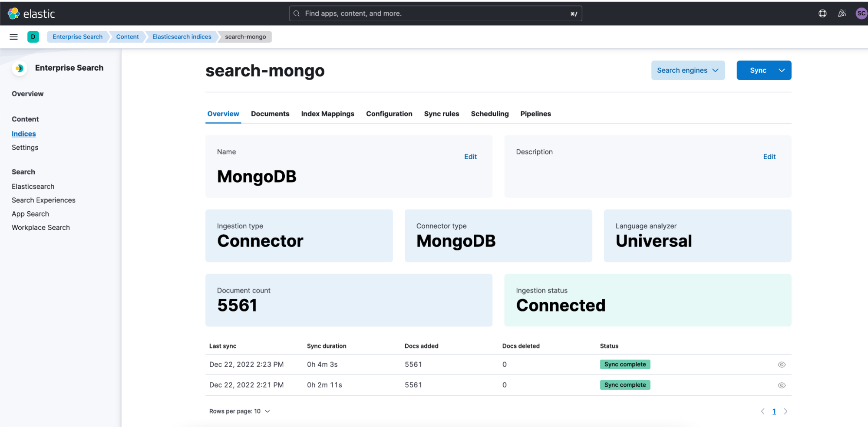Open Indices in the sidebar
Screen dimensions: 868x427
[24, 134]
